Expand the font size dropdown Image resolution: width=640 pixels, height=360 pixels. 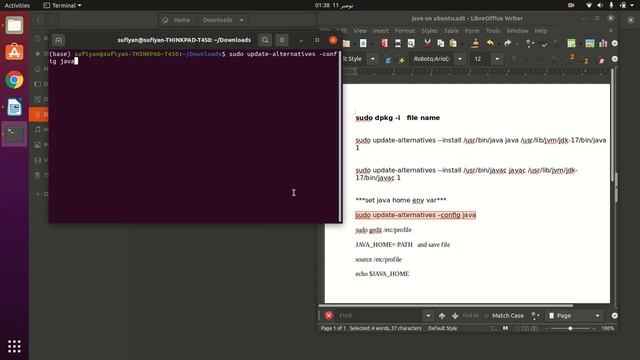497,59
